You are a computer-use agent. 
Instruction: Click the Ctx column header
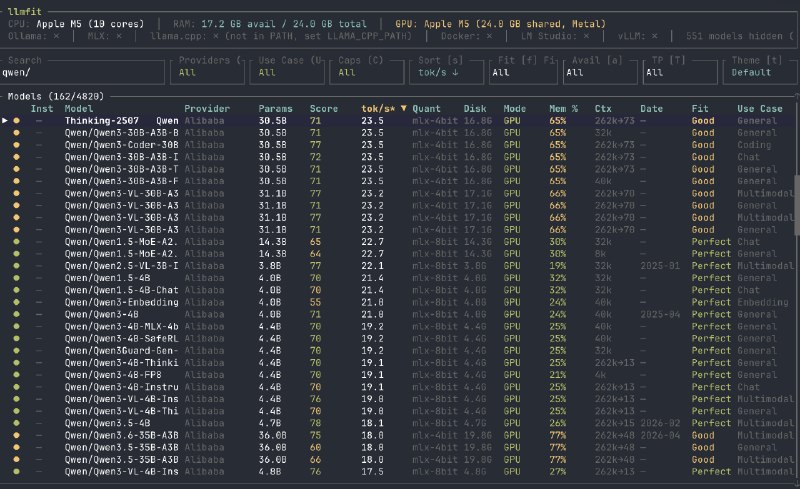(603, 108)
